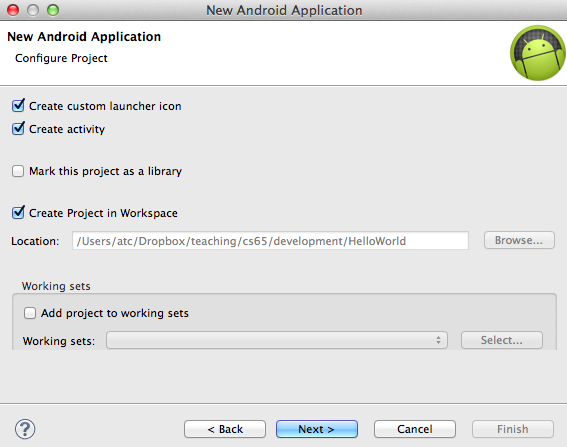Screen dimensions: 567x447
Task: Click the Browse... button
Action: coord(519,240)
